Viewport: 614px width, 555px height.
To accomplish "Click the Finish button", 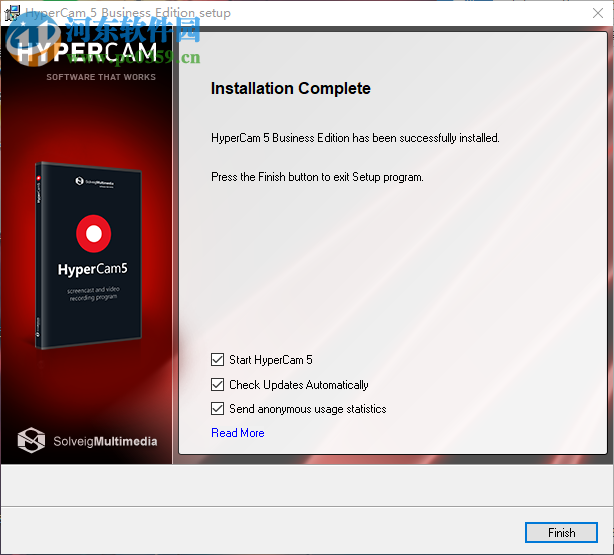I will (561, 532).
